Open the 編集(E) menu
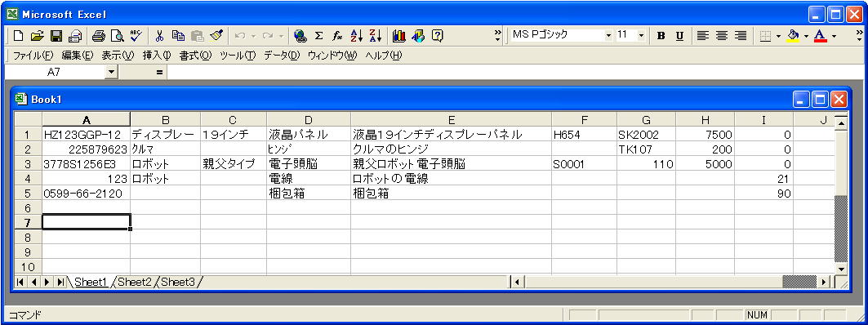Viewport: 868px width, 325px height. click(78, 56)
